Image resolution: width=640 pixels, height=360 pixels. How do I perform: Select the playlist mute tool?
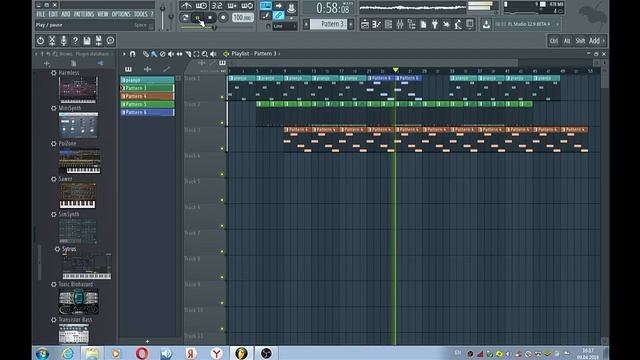(x=171, y=54)
